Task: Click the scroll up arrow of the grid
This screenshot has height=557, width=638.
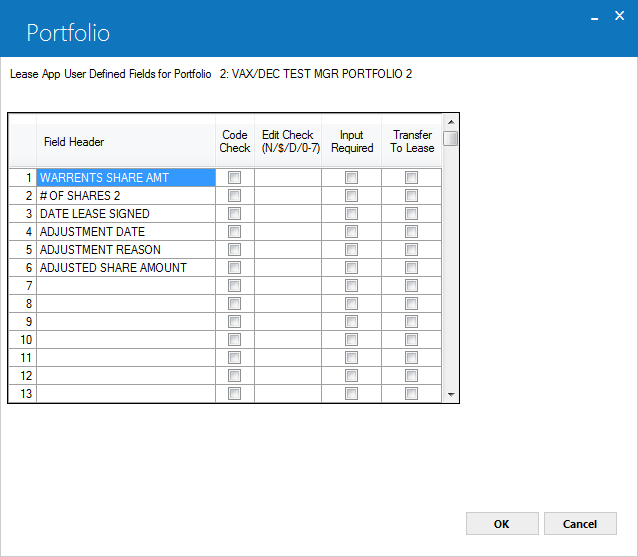Action: click(451, 122)
